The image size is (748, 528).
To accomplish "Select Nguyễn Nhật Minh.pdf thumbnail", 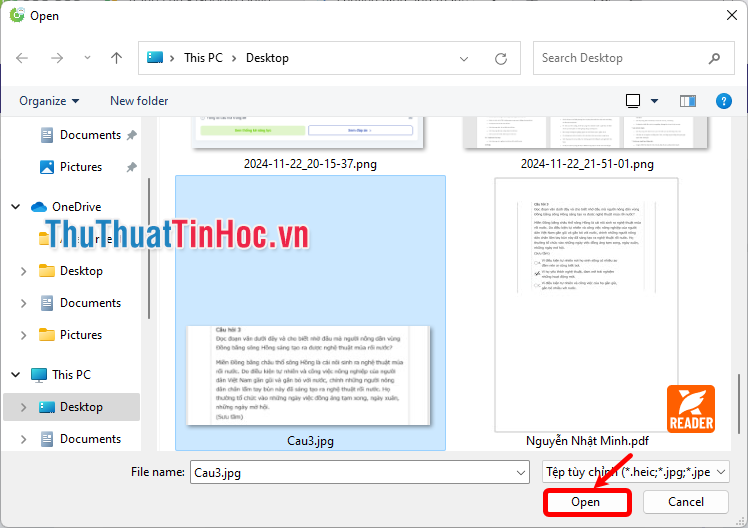I will (586, 305).
